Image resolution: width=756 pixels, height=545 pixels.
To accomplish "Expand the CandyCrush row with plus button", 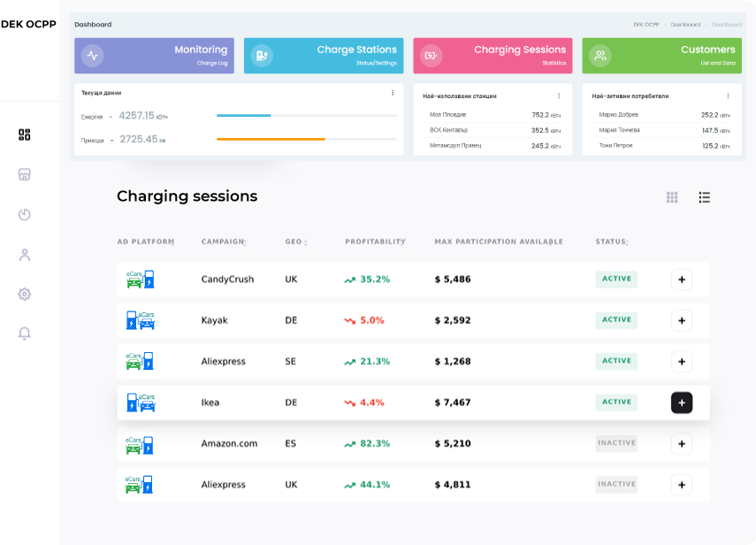I will click(681, 280).
